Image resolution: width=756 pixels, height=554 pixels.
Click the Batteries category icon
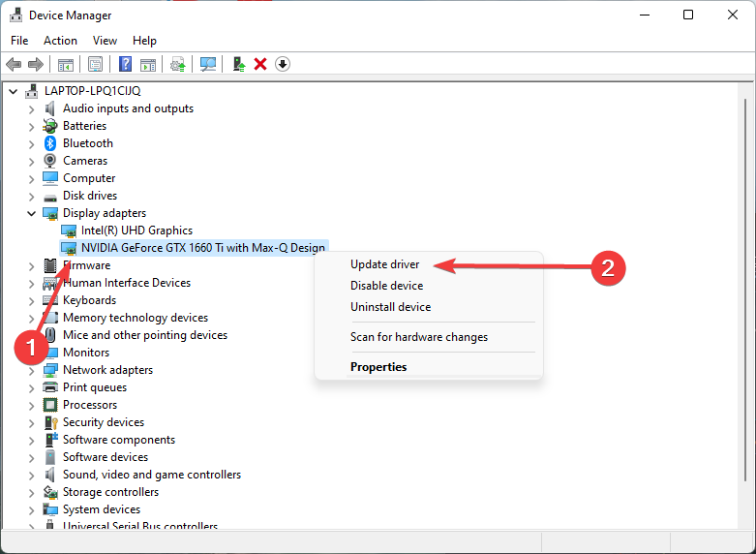click(50, 126)
